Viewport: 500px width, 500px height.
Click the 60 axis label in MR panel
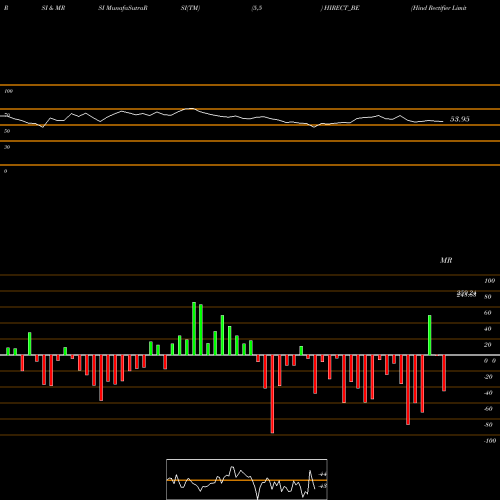point(488,313)
